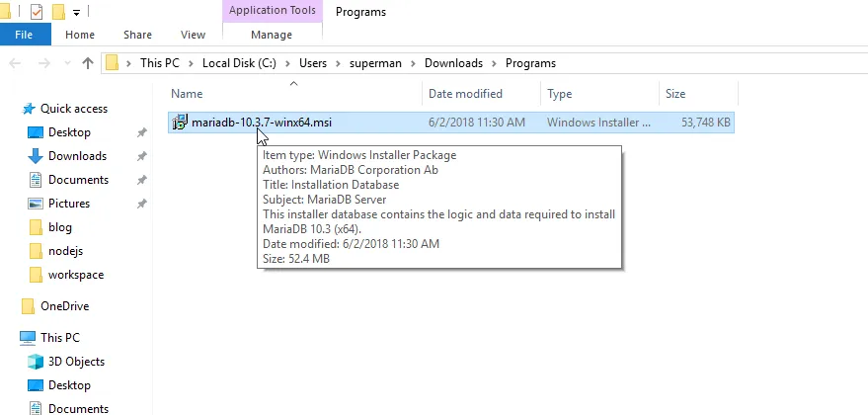Click the Properties checkmark icon in quick access toolbar
The image size is (868, 415).
(x=37, y=11)
